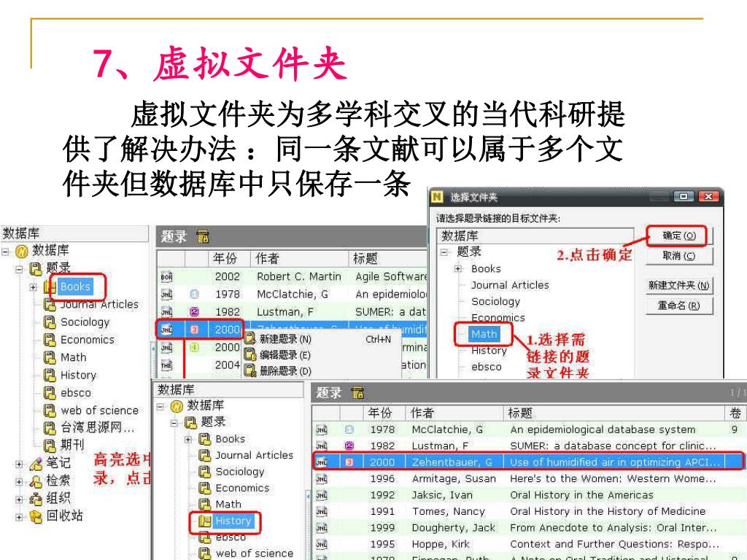Select Math folder in 选择文件夹 dialog
The image size is (747, 560).
click(484, 334)
